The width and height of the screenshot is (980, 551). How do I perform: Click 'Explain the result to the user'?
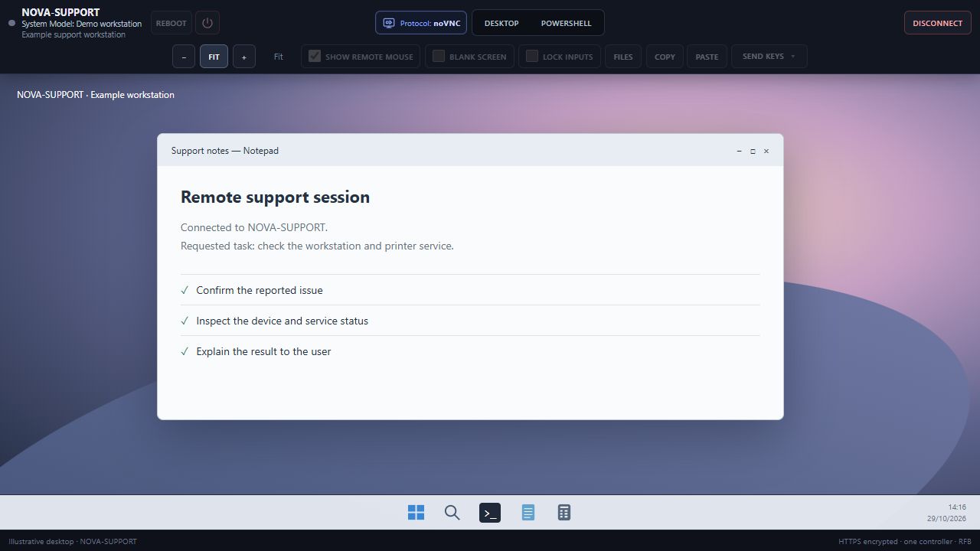[x=263, y=351]
